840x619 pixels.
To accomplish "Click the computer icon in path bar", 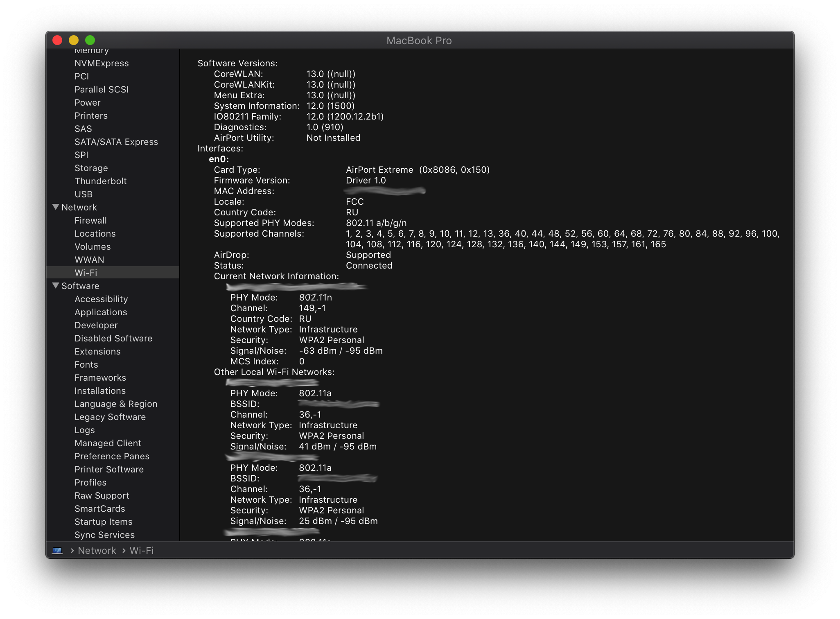I will [57, 551].
